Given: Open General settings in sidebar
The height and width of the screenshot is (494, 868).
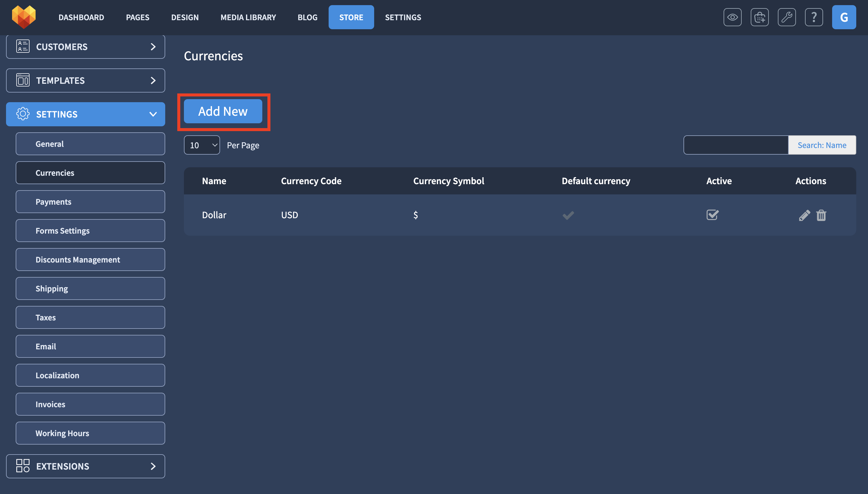Looking at the screenshot, I should tap(90, 144).
